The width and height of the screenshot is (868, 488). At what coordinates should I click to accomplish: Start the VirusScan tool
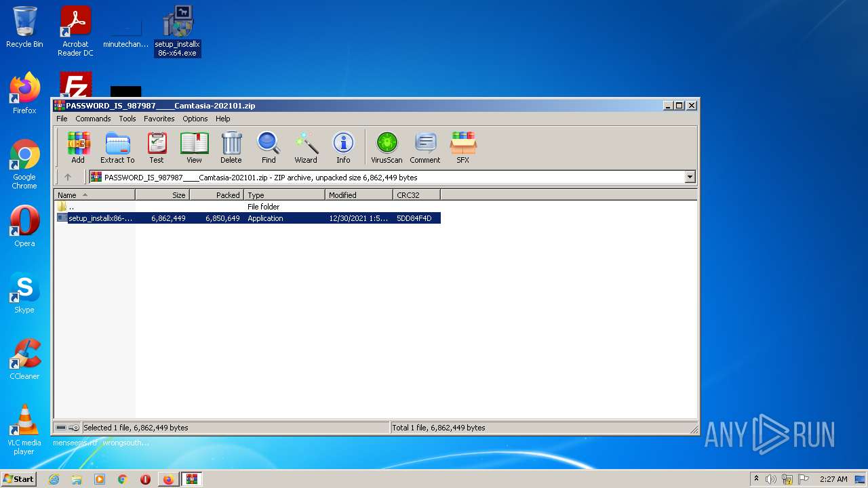pyautogui.click(x=387, y=148)
